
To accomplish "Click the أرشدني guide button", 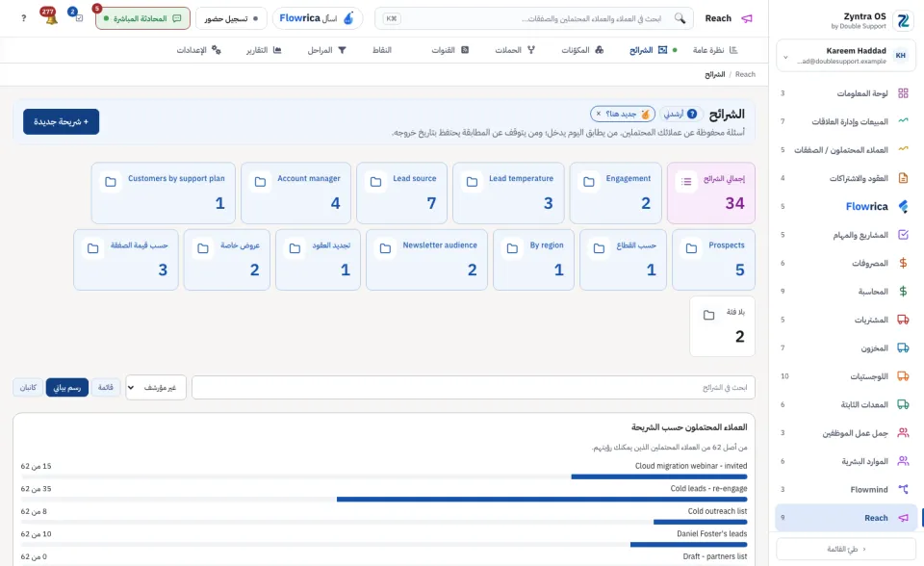I will [x=680, y=114].
